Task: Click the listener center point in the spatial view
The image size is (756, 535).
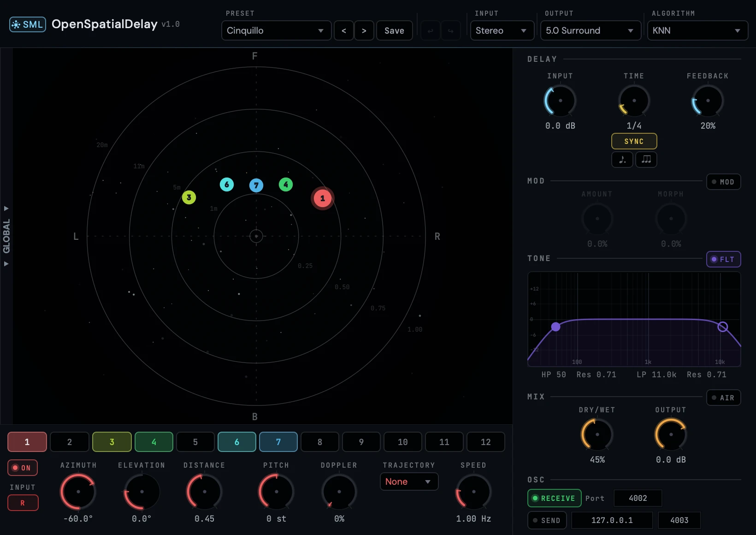Action: pyautogui.click(x=256, y=236)
